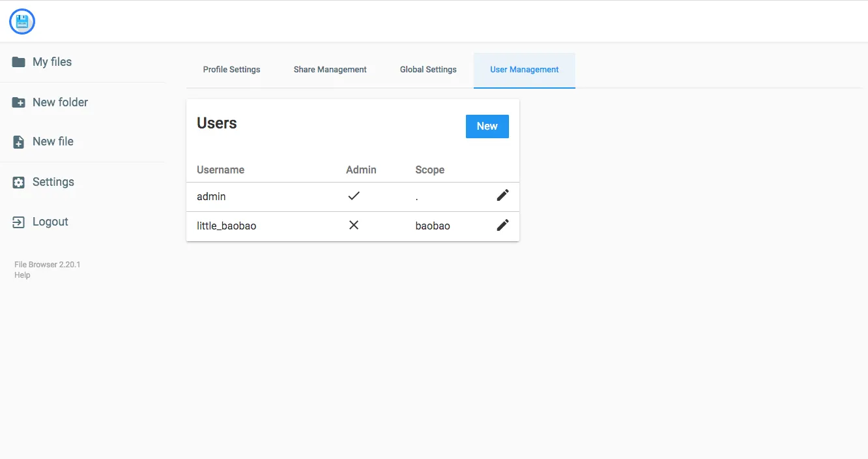Click the New folder plus icon
868x459 pixels.
pos(19,102)
